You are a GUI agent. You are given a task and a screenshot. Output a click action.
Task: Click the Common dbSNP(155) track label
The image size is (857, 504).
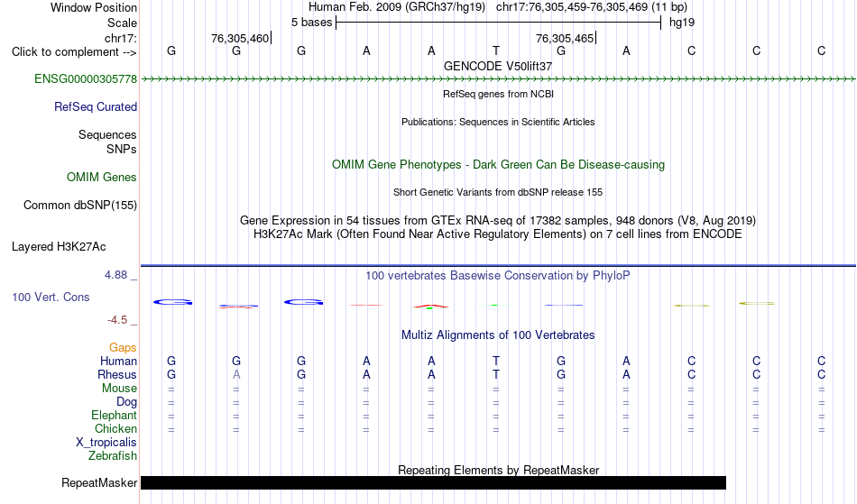(79, 206)
